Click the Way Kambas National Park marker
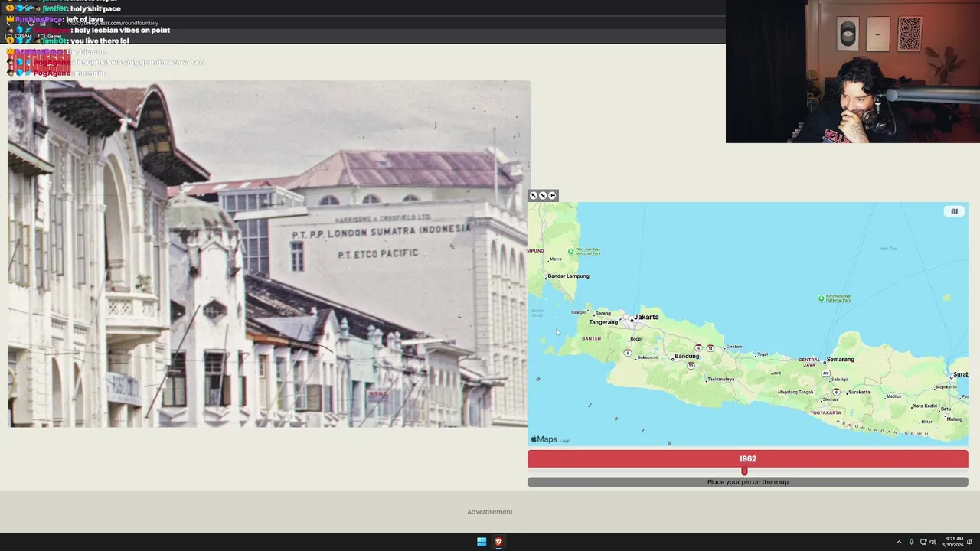The image size is (980, 551). point(570,251)
